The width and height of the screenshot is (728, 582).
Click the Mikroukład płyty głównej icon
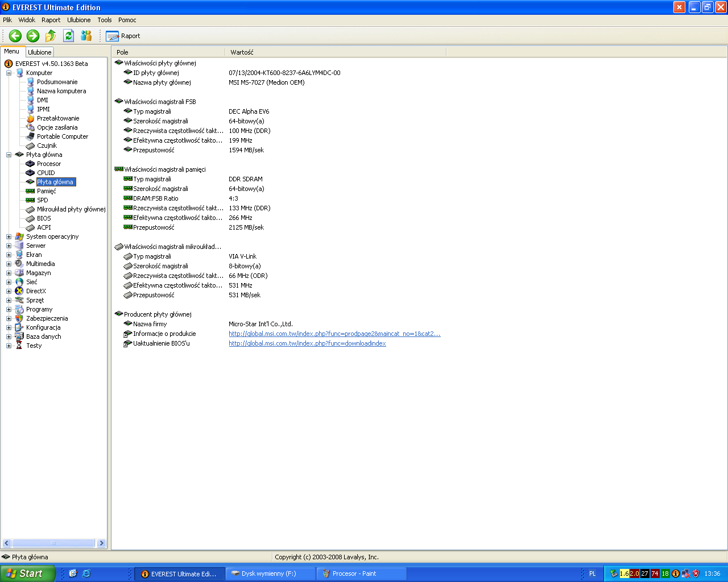31,209
